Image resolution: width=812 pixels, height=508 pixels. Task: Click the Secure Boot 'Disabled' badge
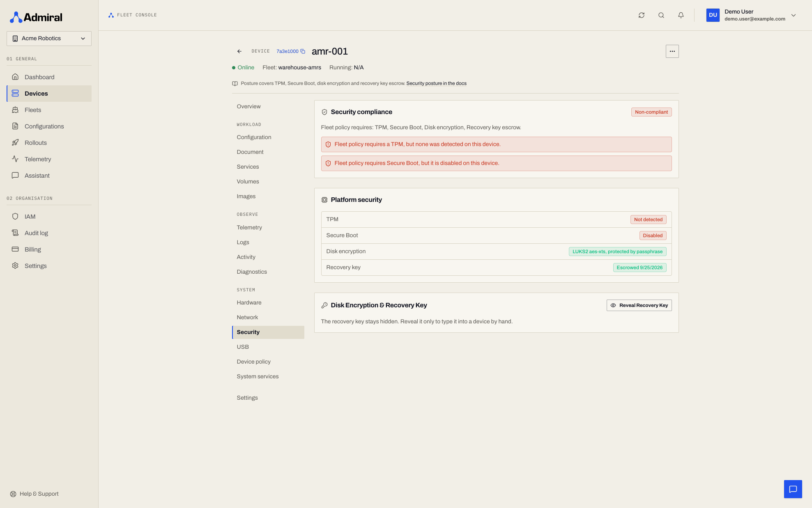tap(653, 236)
